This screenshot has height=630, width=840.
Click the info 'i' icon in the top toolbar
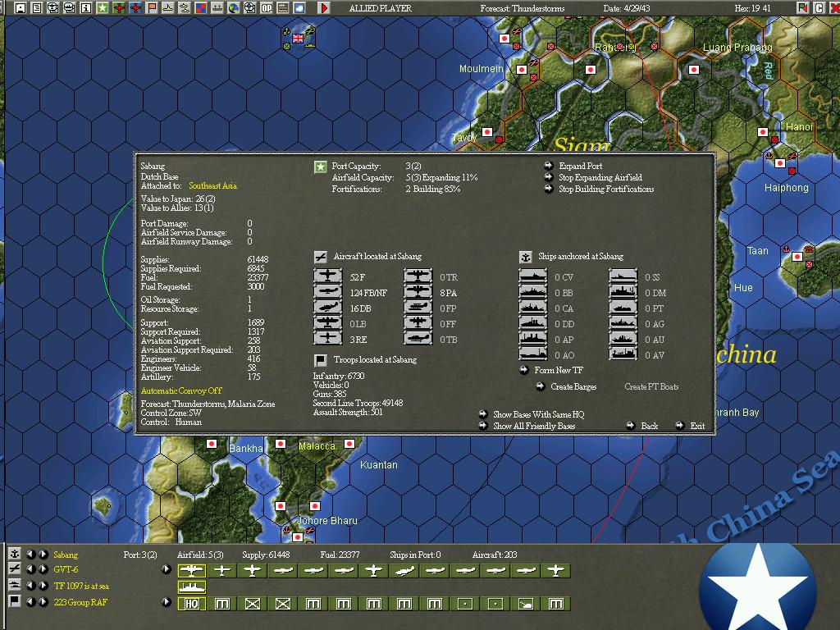[x=85, y=8]
